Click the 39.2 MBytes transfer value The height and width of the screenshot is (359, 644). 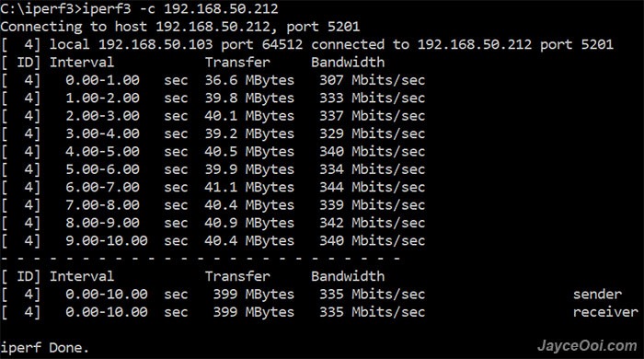point(249,133)
